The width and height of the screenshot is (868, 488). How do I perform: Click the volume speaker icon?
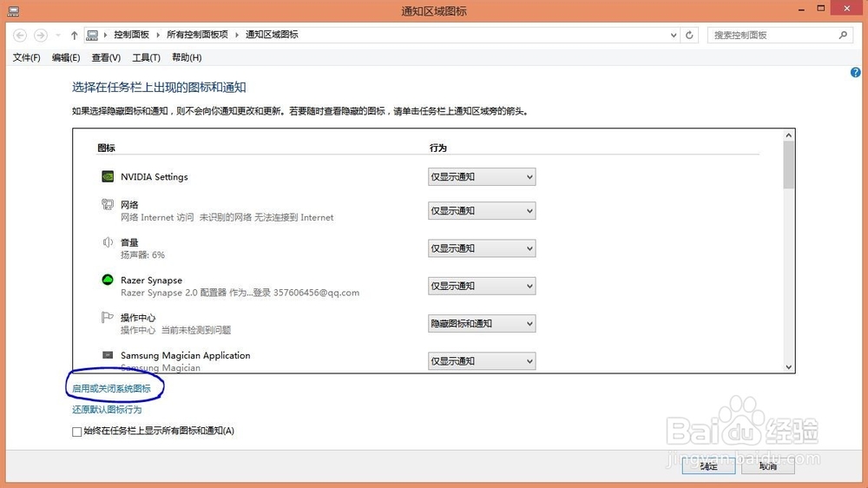[108, 242]
